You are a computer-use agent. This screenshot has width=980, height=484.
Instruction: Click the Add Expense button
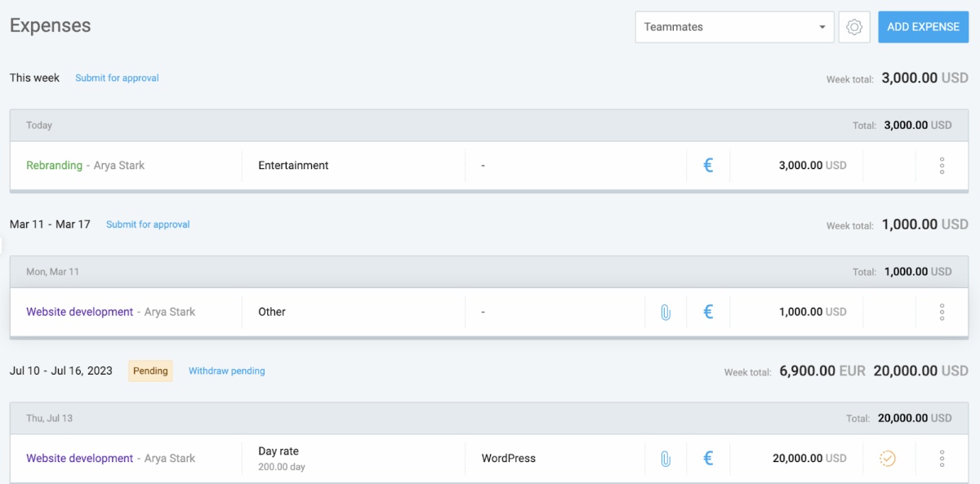point(923,27)
